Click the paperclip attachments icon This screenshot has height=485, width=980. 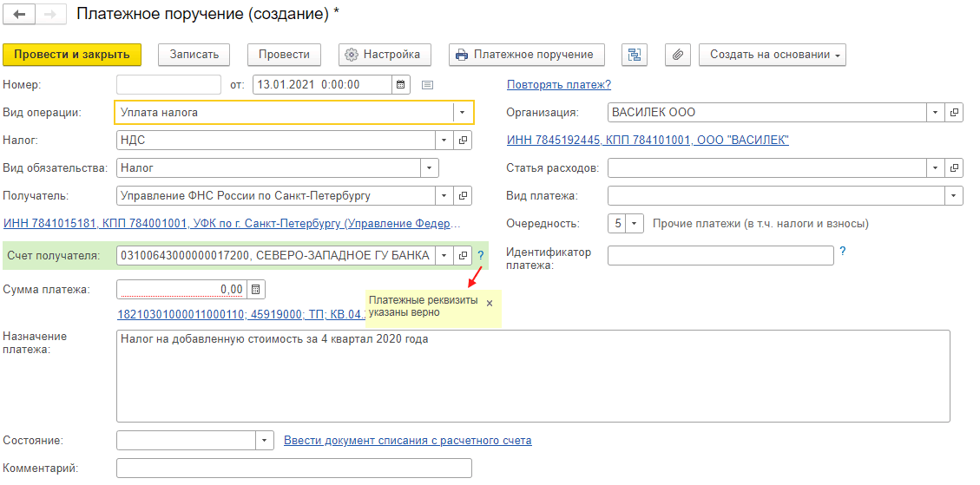click(x=678, y=55)
